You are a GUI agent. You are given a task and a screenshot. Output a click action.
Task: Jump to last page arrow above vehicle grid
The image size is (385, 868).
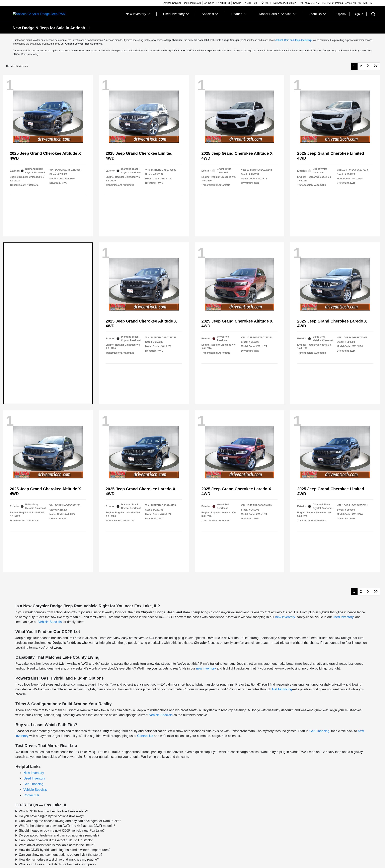pos(376,66)
